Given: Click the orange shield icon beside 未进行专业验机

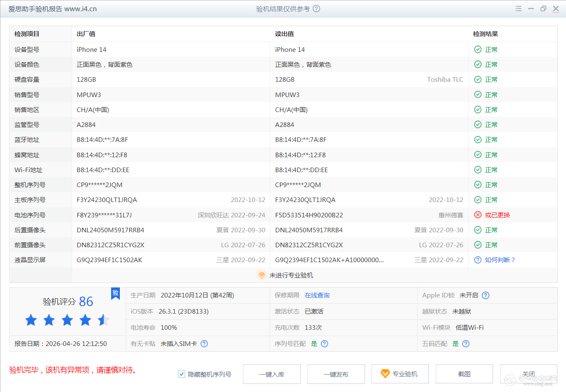Looking at the screenshot, I should [262, 275].
